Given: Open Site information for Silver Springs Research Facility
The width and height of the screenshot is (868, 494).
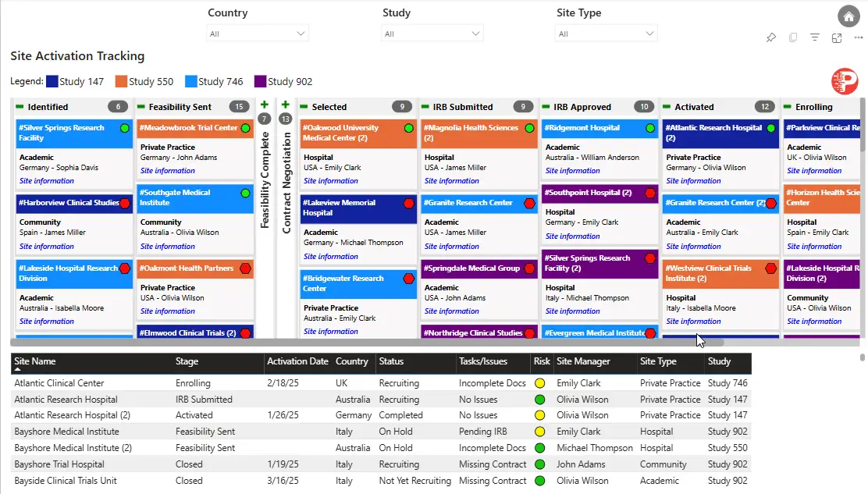Looking at the screenshot, I should [47, 181].
